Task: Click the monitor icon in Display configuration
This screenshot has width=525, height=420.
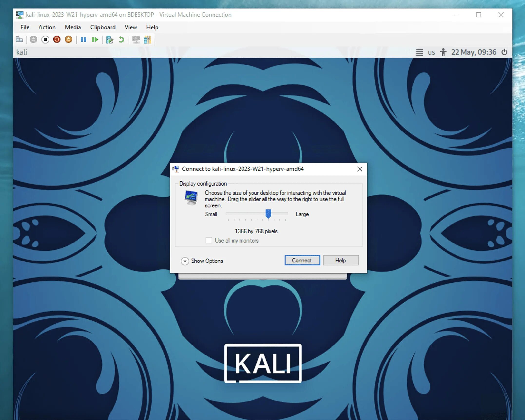Action: coord(191,198)
